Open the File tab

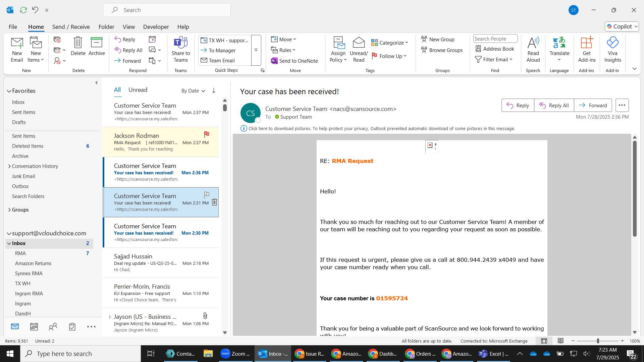13,27
